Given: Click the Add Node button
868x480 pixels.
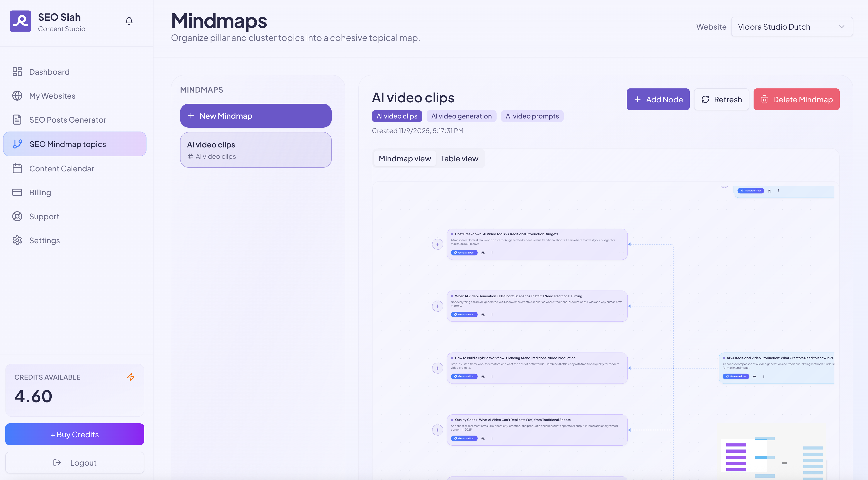Looking at the screenshot, I should pyautogui.click(x=658, y=99).
